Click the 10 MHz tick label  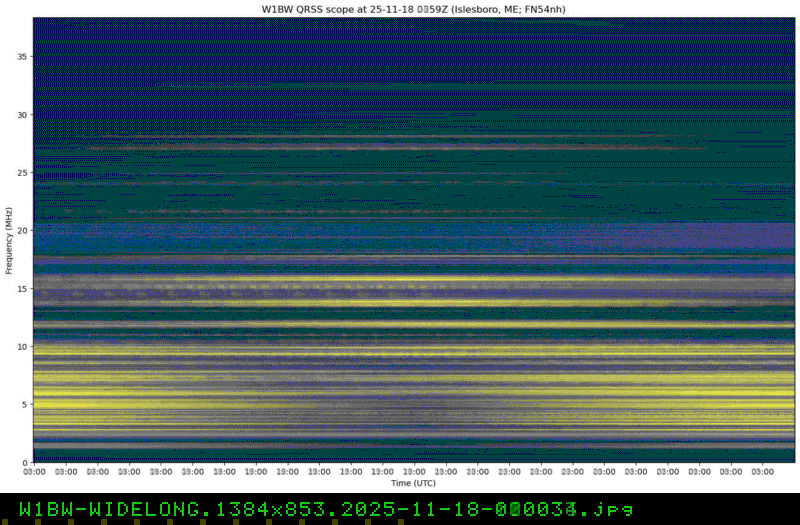[x=22, y=346]
